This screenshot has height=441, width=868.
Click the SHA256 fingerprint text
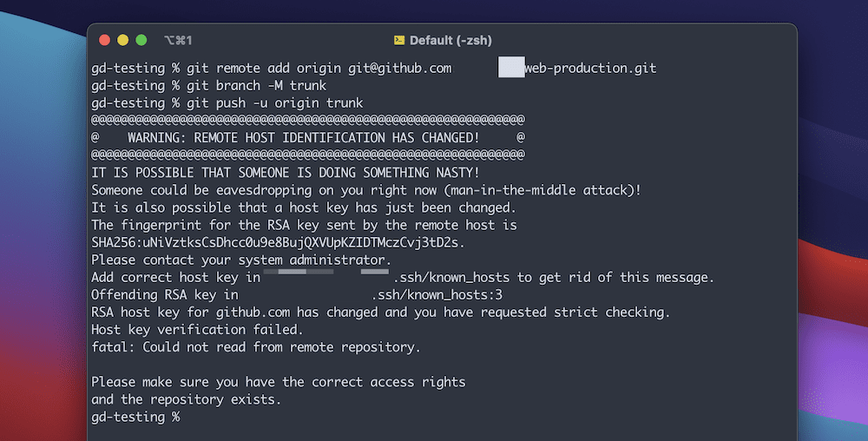[278, 241]
